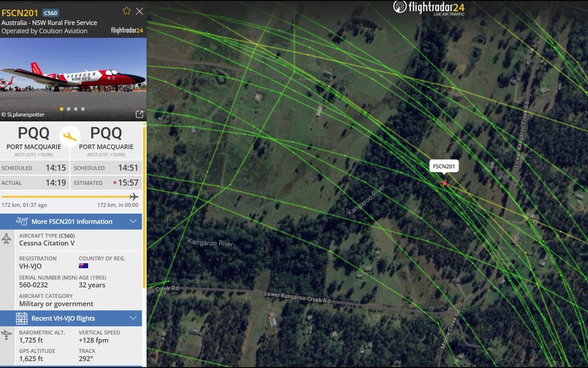Select fourth photo carousel dot
This screenshot has width=588, height=368.
(x=83, y=109)
